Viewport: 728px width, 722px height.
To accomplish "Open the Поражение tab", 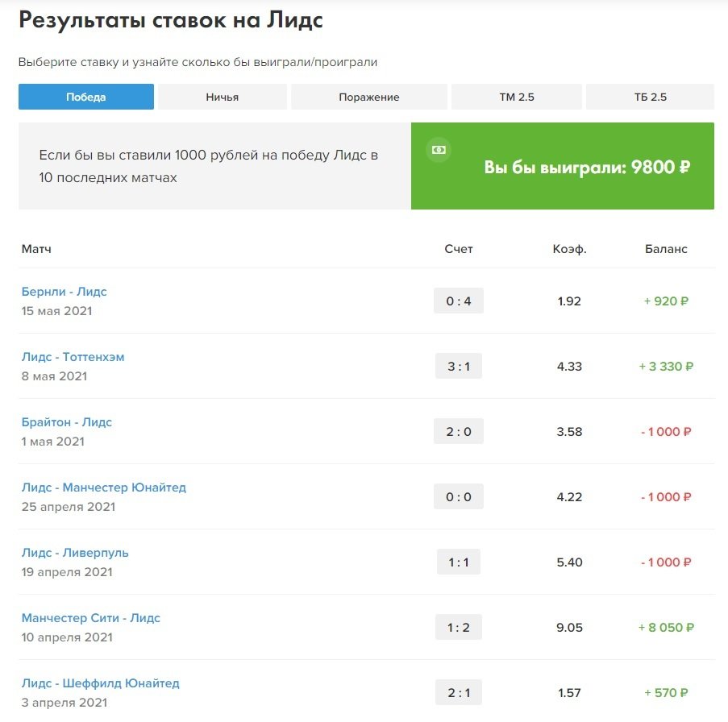I will click(x=368, y=97).
